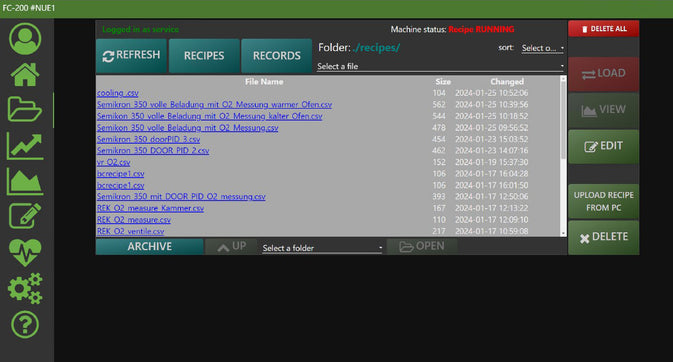This screenshot has width=673, height=362.
Task: Open bcrecipe1.csv changed at 16:04:28
Action: pyautogui.click(x=120, y=174)
